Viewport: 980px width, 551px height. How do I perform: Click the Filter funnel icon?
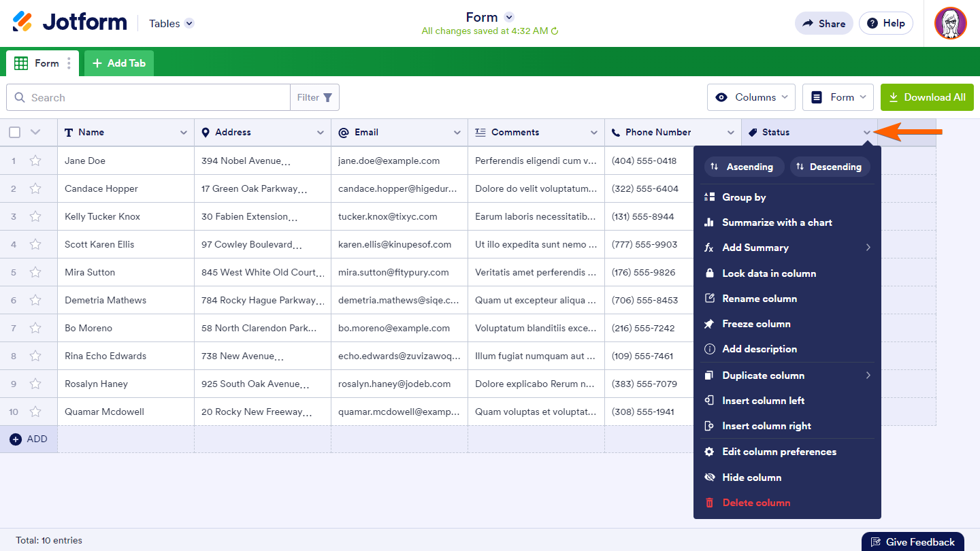point(328,98)
